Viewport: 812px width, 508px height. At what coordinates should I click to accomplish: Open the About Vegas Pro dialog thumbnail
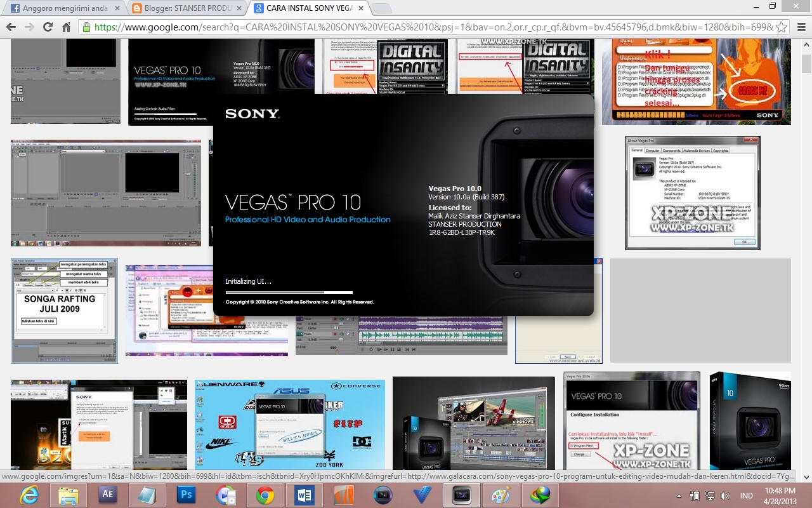pos(692,193)
